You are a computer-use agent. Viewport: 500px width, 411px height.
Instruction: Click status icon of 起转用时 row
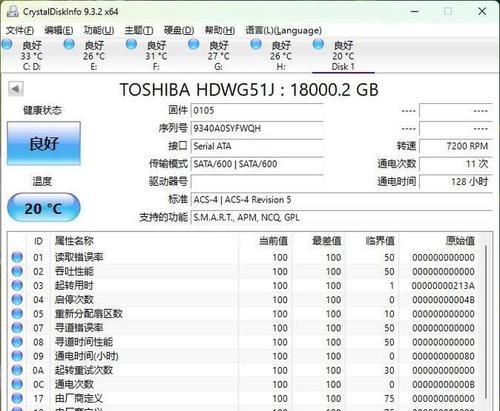(x=17, y=285)
